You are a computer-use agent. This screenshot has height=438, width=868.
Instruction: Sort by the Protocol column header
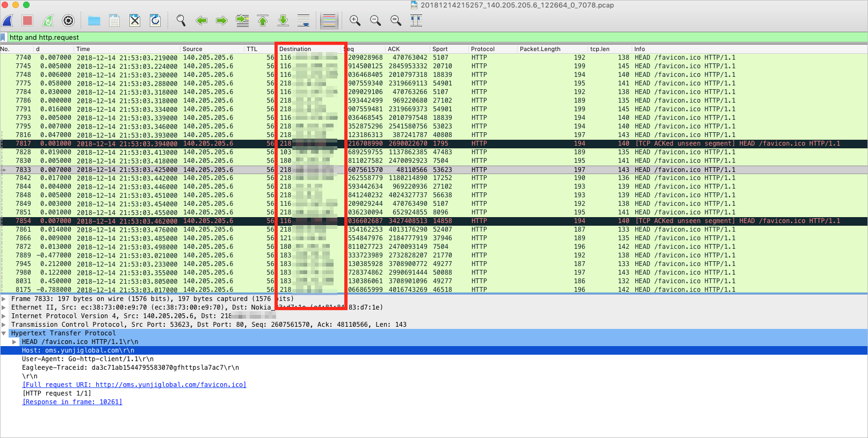click(x=493, y=49)
